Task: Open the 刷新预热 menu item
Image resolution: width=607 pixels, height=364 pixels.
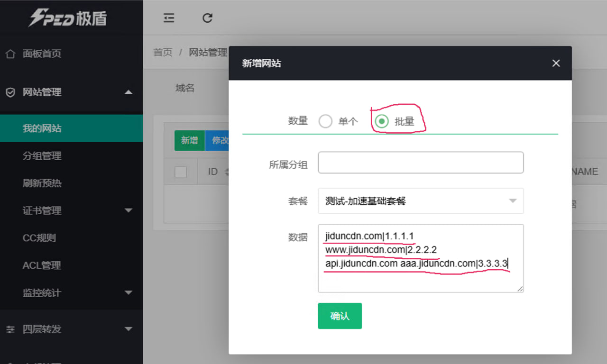Action: [x=43, y=183]
